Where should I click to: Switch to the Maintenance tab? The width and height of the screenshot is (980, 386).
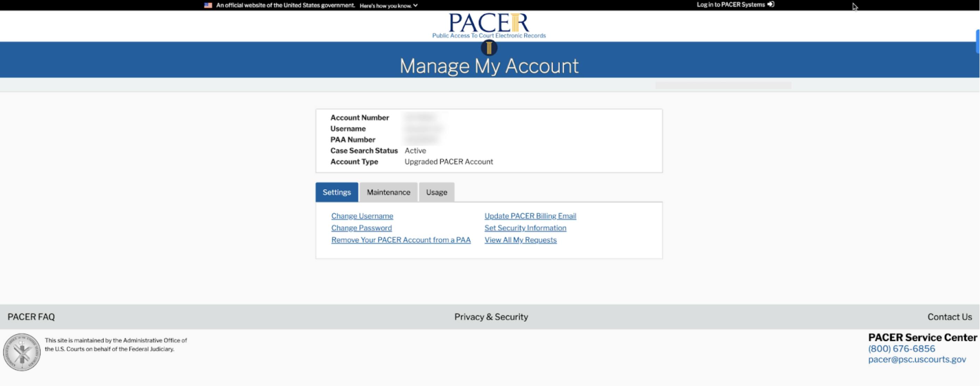click(x=388, y=192)
